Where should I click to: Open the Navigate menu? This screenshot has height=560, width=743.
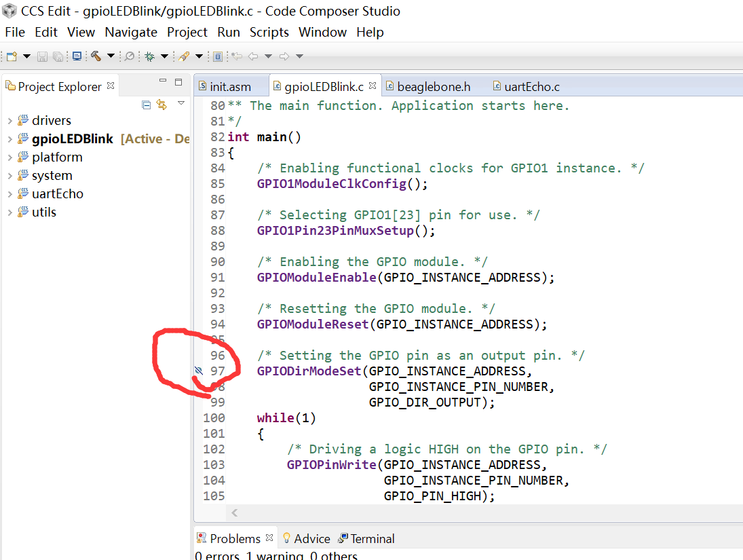pyautogui.click(x=131, y=33)
